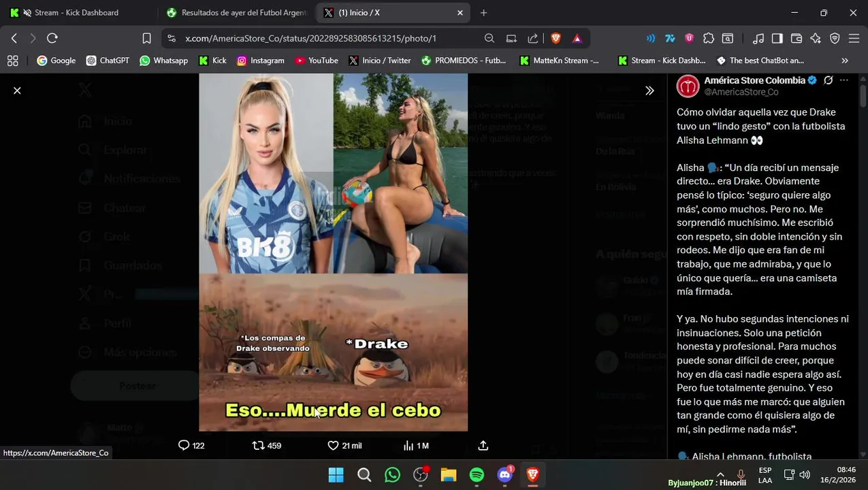Open Discord from the taskbar
The height and width of the screenshot is (490, 868).
[504, 474]
